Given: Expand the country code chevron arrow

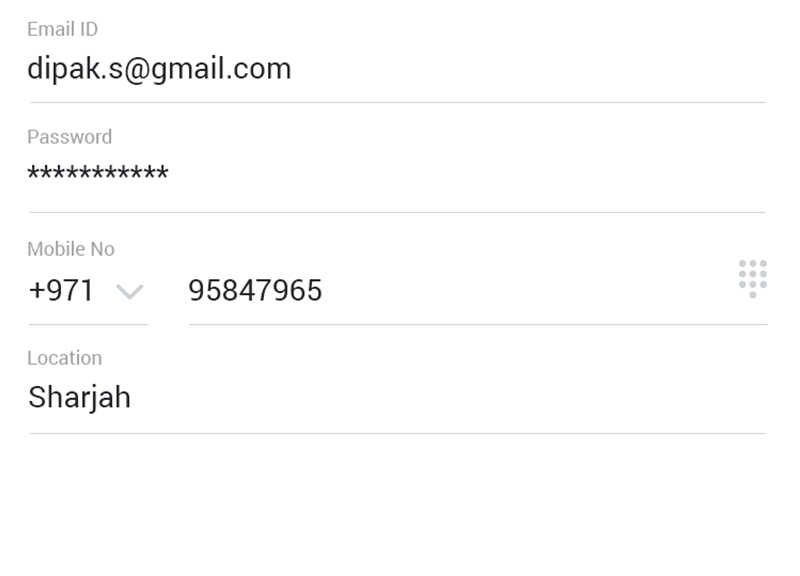Looking at the screenshot, I should [130, 291].
